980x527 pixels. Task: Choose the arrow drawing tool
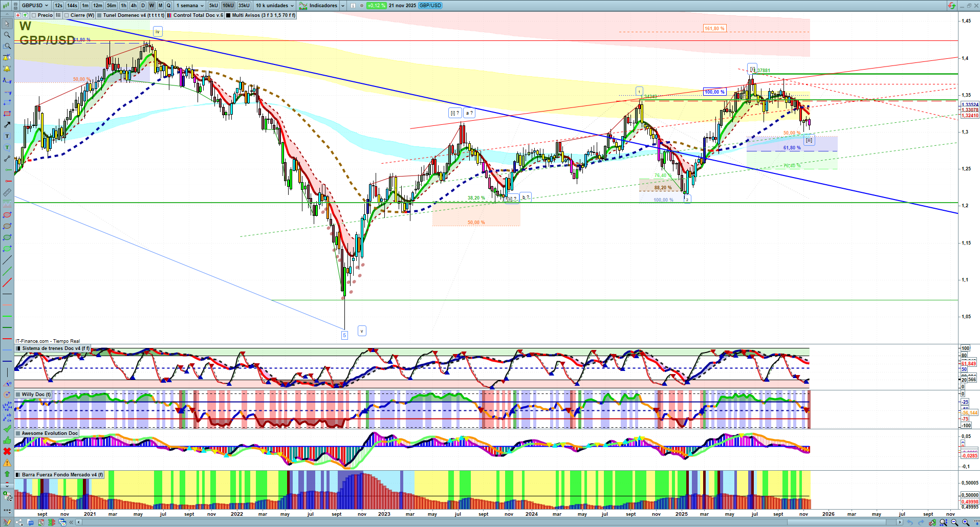(x=7, y=125)
